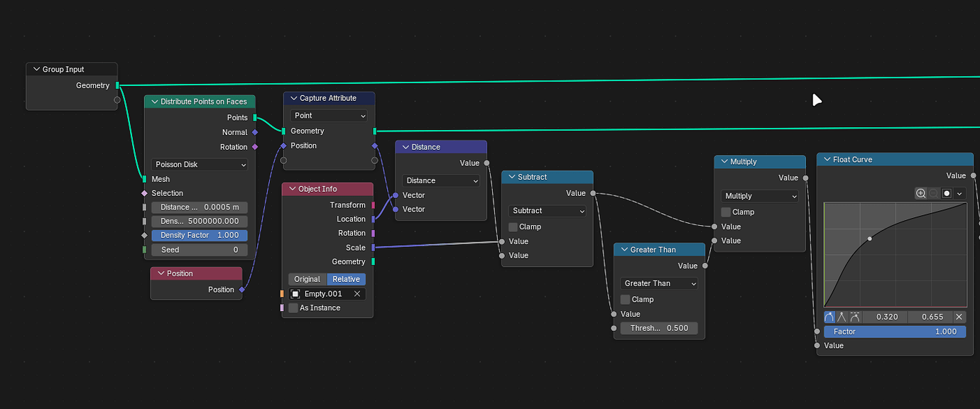
Task: Collapse the Greater Than node
Action: 623,250
